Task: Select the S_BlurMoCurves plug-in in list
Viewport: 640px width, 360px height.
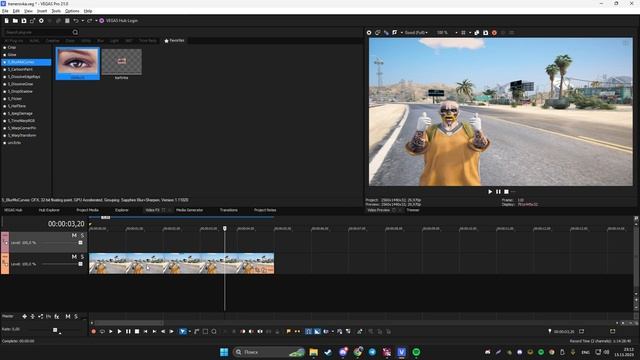Action: pyautogui.click(x=27, y=62)
